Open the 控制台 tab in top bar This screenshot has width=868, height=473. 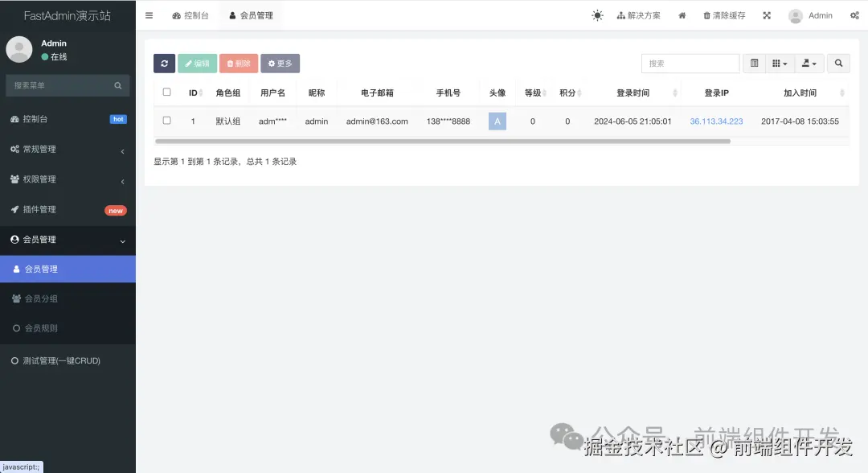click(x=190, y=15)
